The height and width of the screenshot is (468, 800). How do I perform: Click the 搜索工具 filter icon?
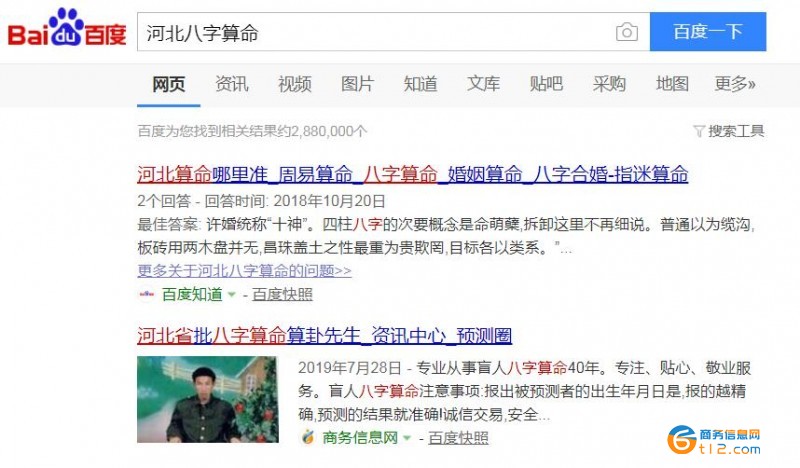699,131
